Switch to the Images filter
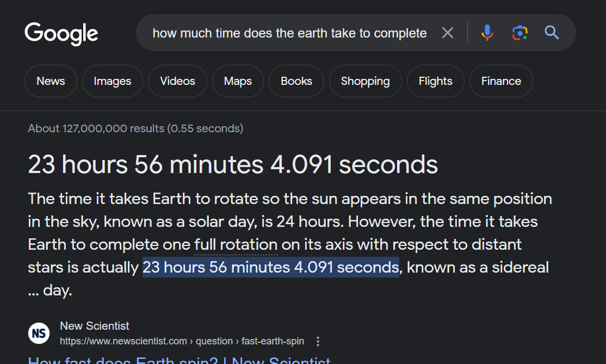 pyautogui.click(x=112, y=81)
